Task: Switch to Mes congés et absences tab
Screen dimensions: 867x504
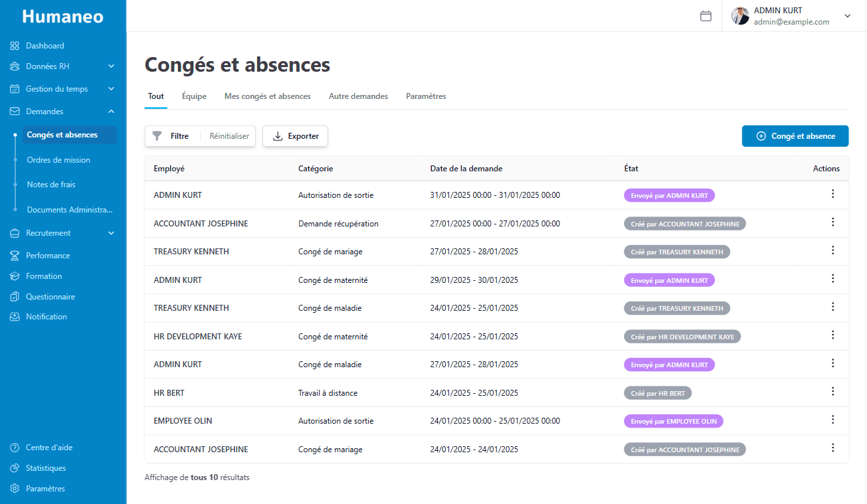Action: click(267, 96)
